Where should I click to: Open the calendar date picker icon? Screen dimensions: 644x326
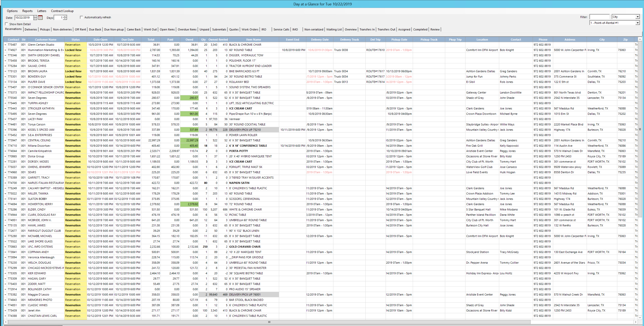tap(40, 18)
